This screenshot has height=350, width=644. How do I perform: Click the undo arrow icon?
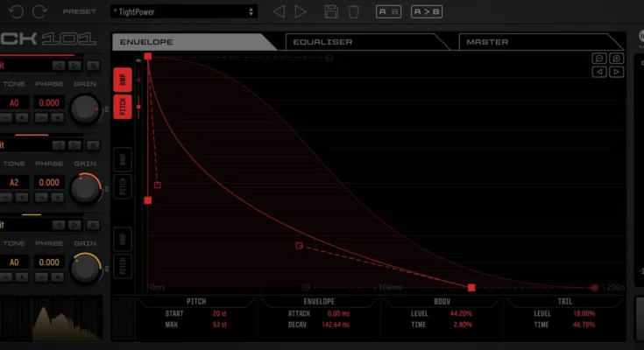pyautogui.click(x=15, y=11)
